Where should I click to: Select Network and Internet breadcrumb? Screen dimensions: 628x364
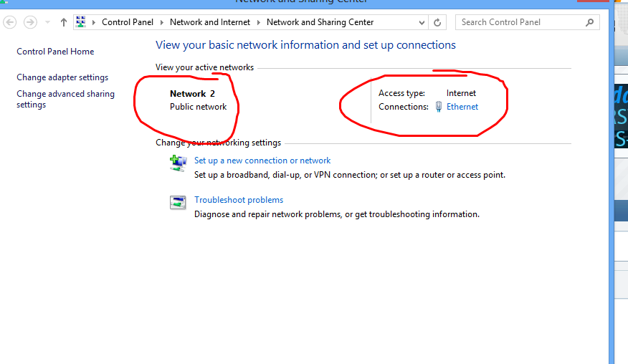[210, 22]
